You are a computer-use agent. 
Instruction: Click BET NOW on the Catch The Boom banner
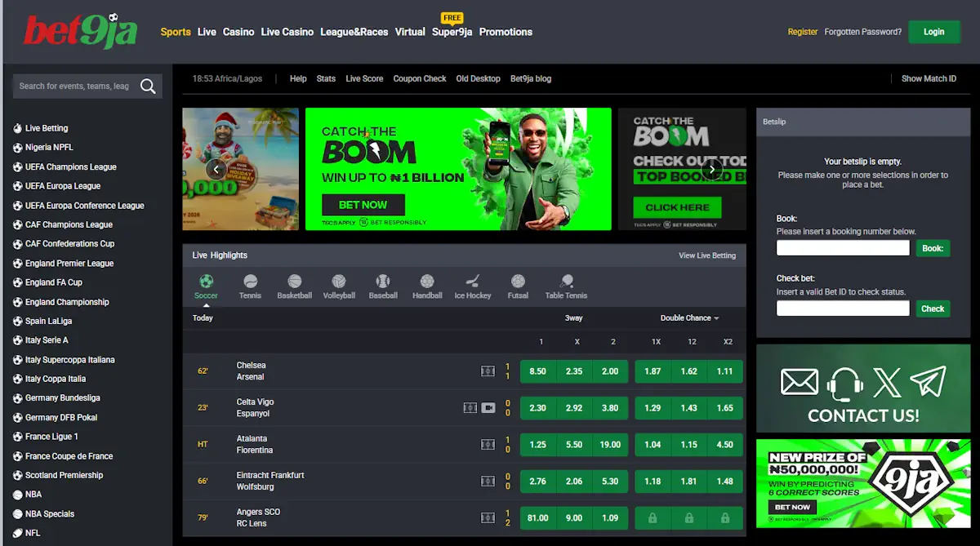(363, 205)
